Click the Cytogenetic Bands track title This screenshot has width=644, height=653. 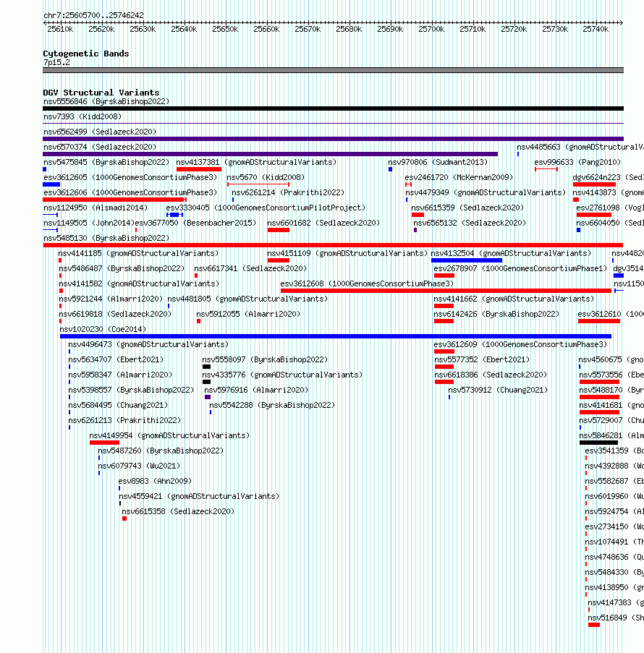pyautogui.click(x=86, y=54)
